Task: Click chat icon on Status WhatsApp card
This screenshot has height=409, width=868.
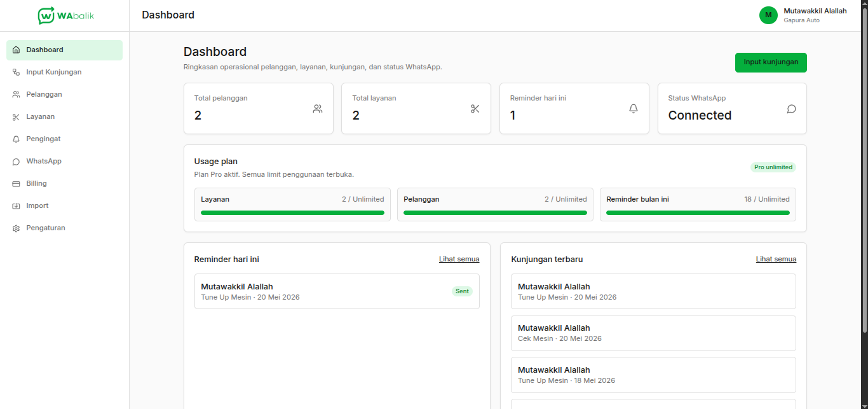Action: click(791, 109)
